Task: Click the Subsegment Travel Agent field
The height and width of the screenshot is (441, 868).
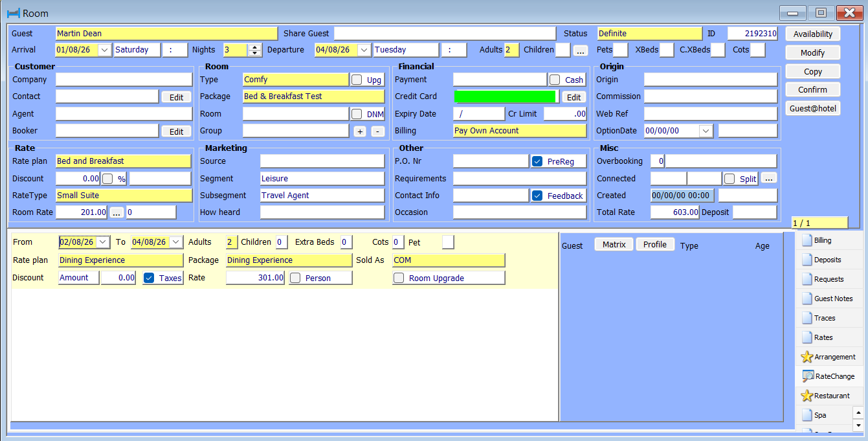Action: [322, 196]
